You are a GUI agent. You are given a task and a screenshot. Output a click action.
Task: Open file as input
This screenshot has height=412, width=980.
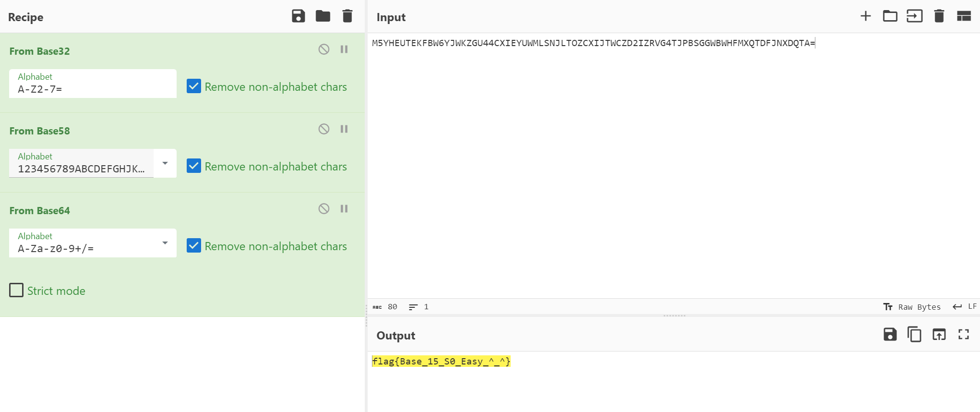(x=915, y=16)
